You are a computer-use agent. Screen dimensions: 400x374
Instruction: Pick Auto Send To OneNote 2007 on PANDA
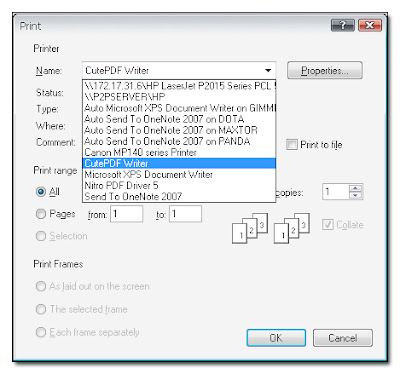[179, 141]
